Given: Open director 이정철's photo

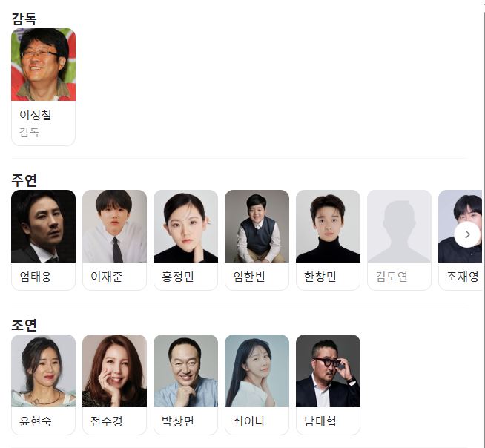Looking at the screenshot, I should coord(43,65).
